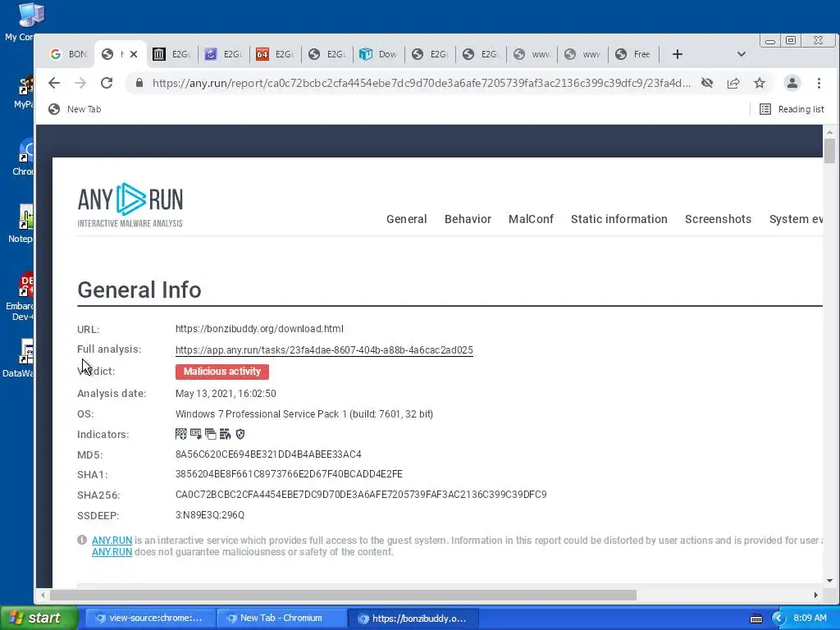Go to the Screenshots section
Screen dimensions: 840x630
coord(718,219)
